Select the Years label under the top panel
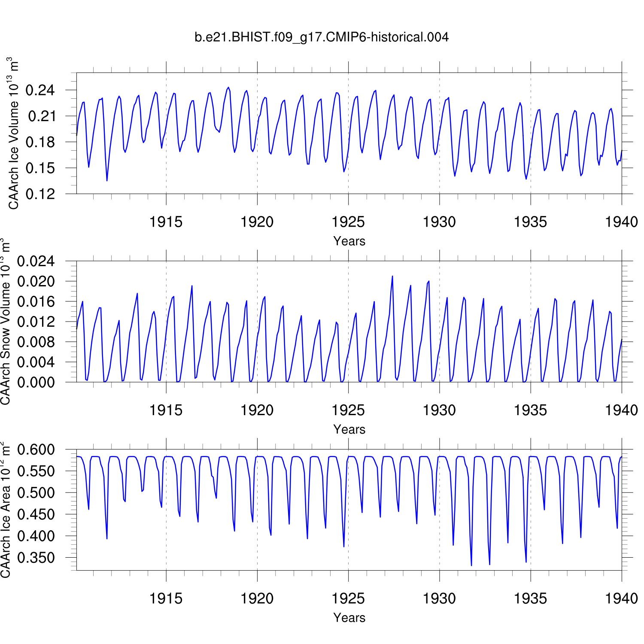Viewport: 644px width, 644px height. pyautogui.click(x=349, y=241)
